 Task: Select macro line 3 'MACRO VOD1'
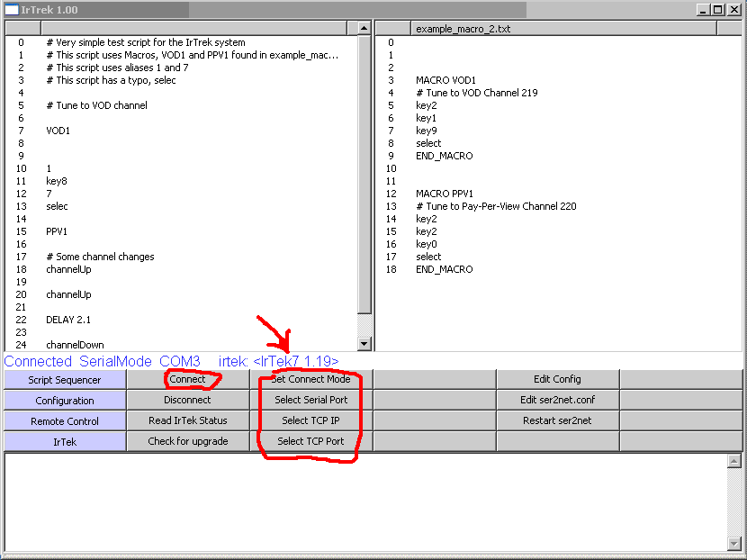[445, 80]
